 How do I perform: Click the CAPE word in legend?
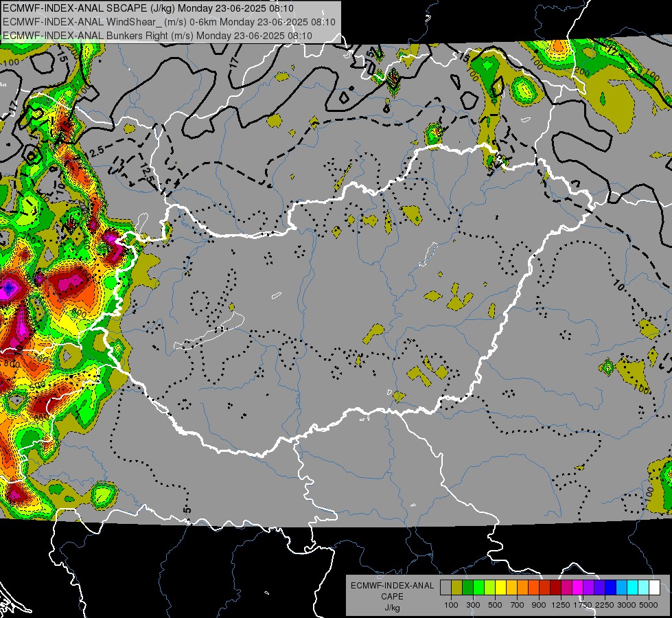click(392, 597)
